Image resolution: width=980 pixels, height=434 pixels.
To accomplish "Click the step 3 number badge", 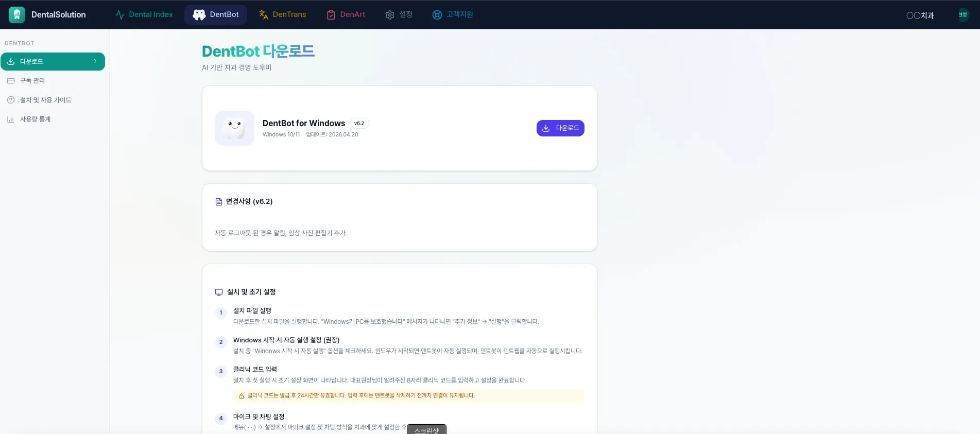I will pos(221,371).
